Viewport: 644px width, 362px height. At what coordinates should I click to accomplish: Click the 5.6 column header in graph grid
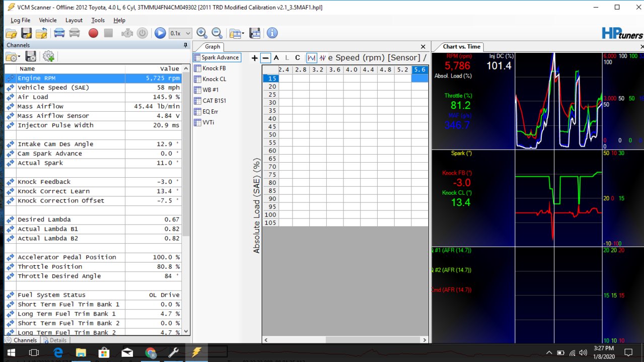(x=419, y=70)
